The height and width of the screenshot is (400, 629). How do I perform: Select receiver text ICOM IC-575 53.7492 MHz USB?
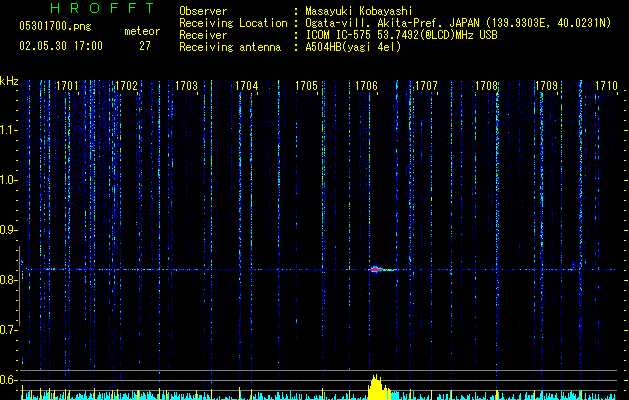pos(401,35)
